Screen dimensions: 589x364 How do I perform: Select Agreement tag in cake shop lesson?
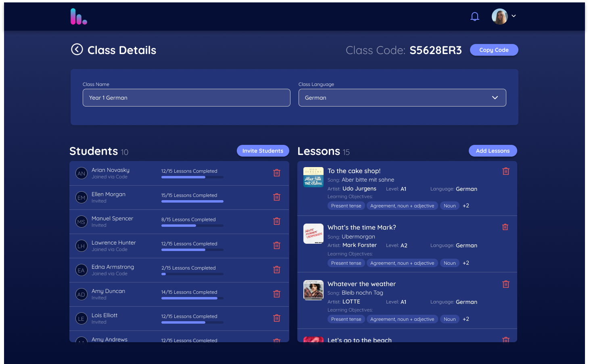tap(402, 206)
